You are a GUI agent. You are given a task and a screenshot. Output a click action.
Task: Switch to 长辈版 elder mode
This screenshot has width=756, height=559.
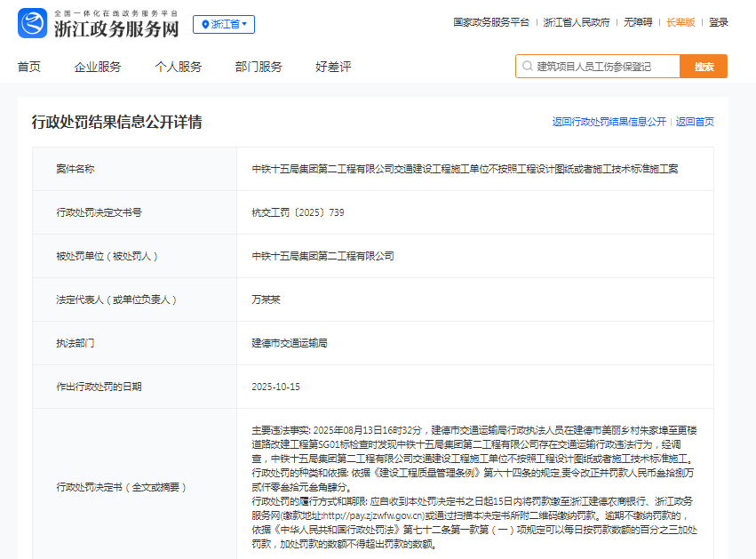680,22
